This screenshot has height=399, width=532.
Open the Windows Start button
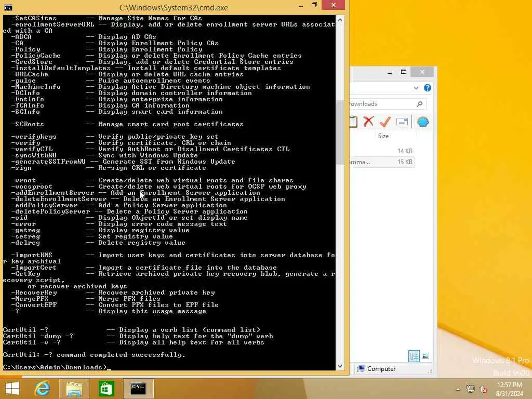12,389
